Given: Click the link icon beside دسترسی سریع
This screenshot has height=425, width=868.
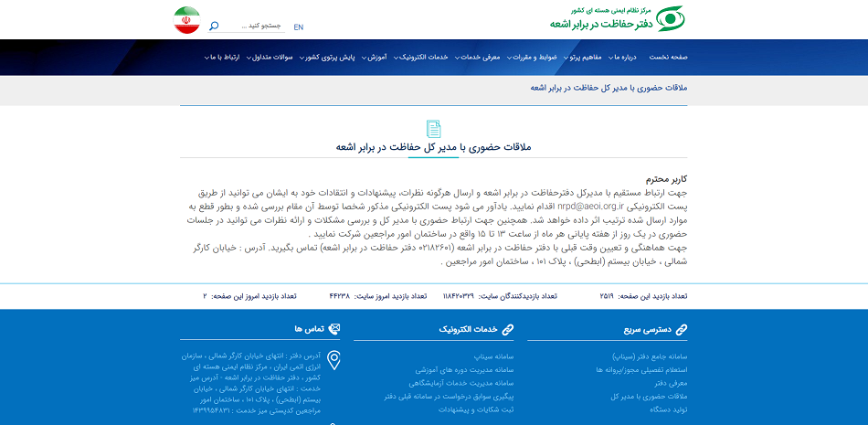Looking at the screenshot, I should coord(681,329).
